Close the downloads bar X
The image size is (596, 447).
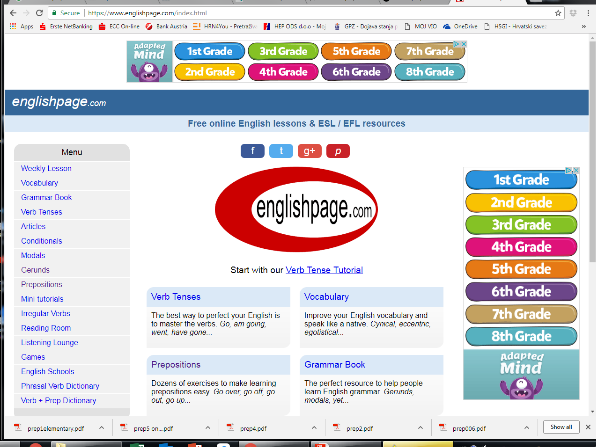pyautogui.click(x=588, y=427)
